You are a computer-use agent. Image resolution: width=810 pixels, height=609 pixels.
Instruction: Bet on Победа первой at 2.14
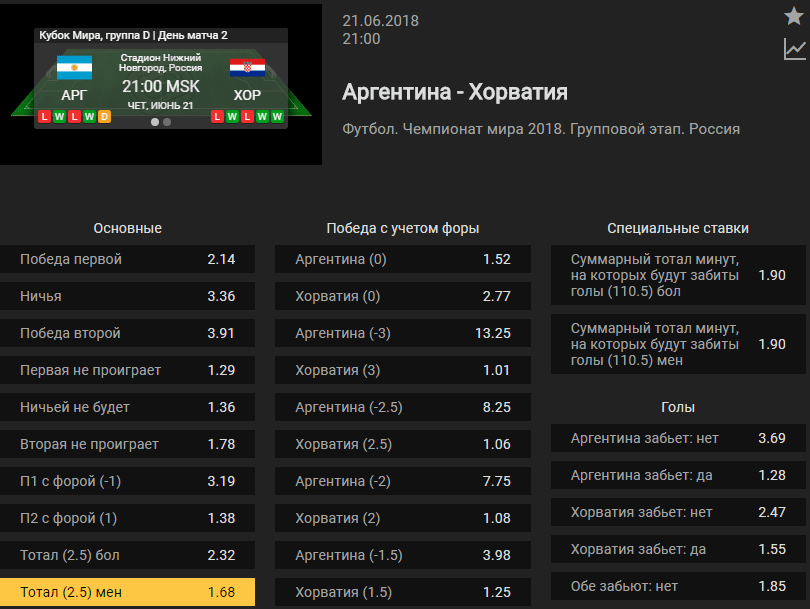click(x=128, y=259)
